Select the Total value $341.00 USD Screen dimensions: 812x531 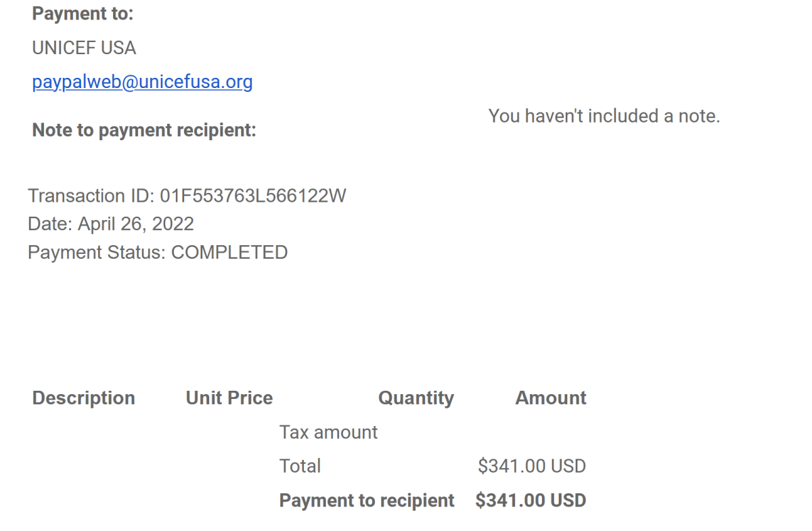pos(532,466)
